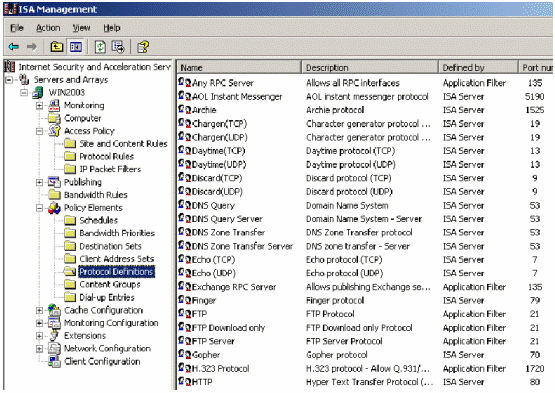
Task: Expand the Extensions tree node
Action: tap(40, 336)
